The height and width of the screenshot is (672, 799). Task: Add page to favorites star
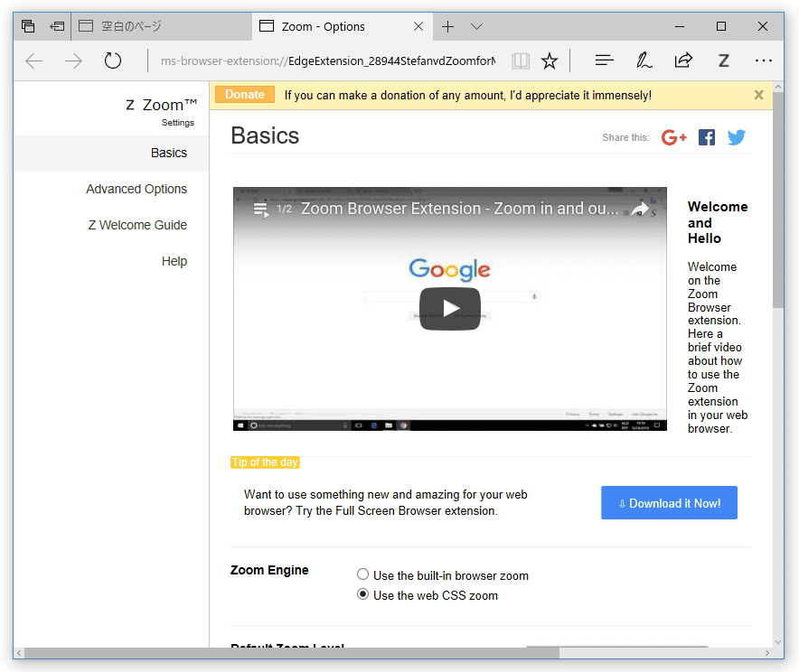tap(550, 61)
